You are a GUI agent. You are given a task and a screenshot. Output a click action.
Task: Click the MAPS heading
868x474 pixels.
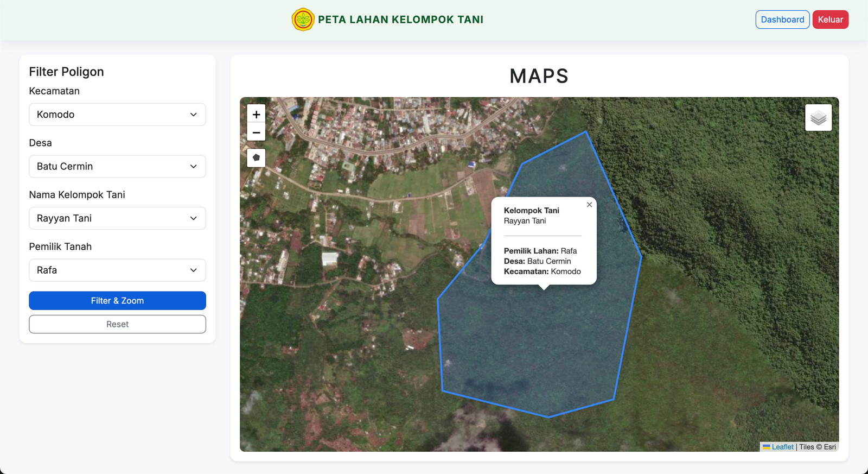(x=539, y=76)
